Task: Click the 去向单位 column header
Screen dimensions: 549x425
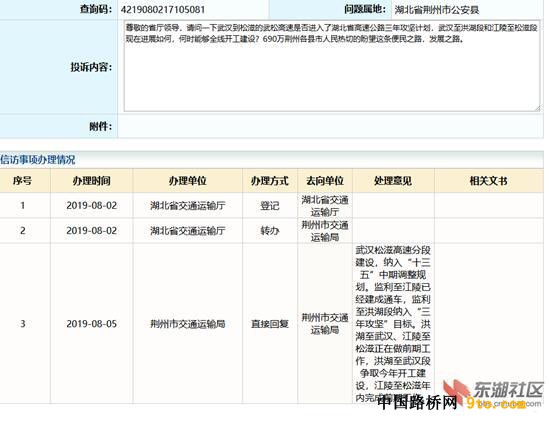Action: point(325,181)
